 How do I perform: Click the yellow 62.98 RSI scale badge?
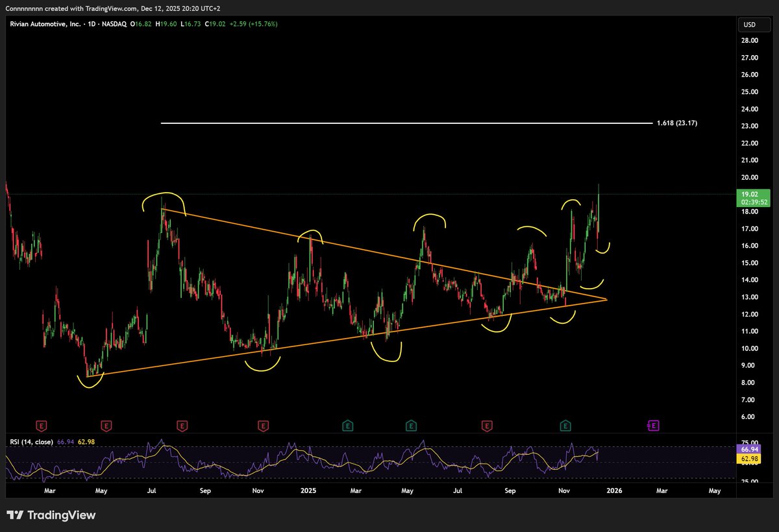[x=750, y=459]
